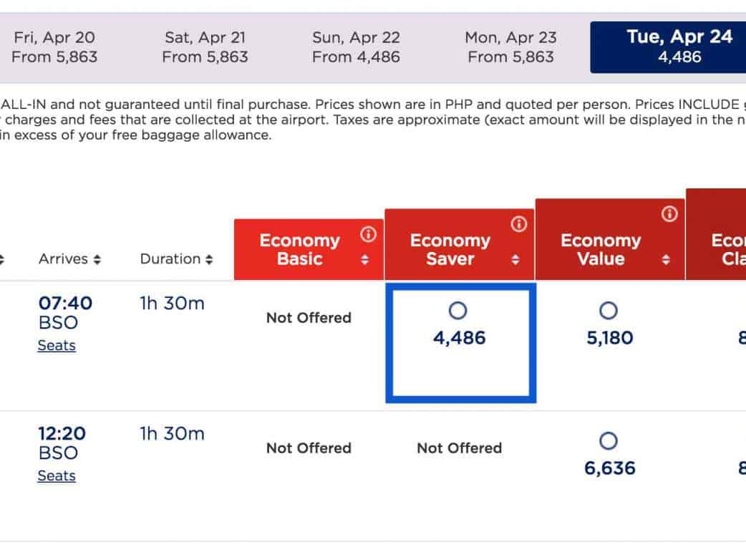Pick the Mon, Apr 23 date tab
Screen dimensions: 746x560
tap(510, 47)
